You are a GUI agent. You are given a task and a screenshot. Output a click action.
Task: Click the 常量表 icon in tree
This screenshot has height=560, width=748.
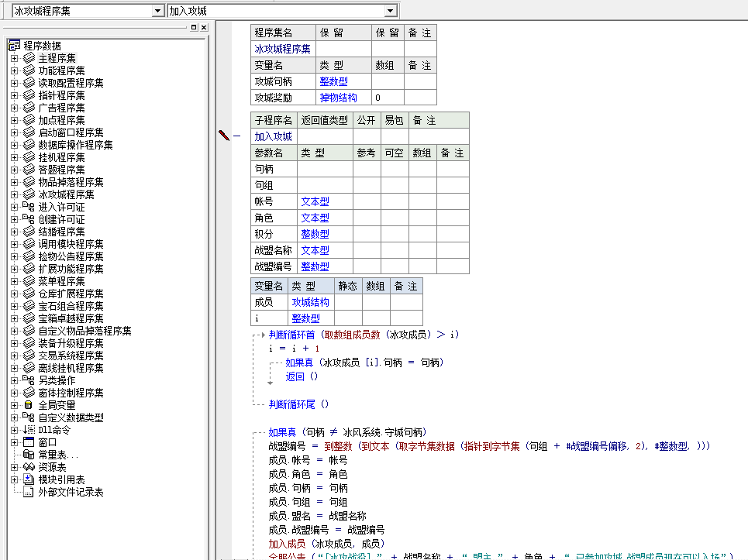click(29, 455)
